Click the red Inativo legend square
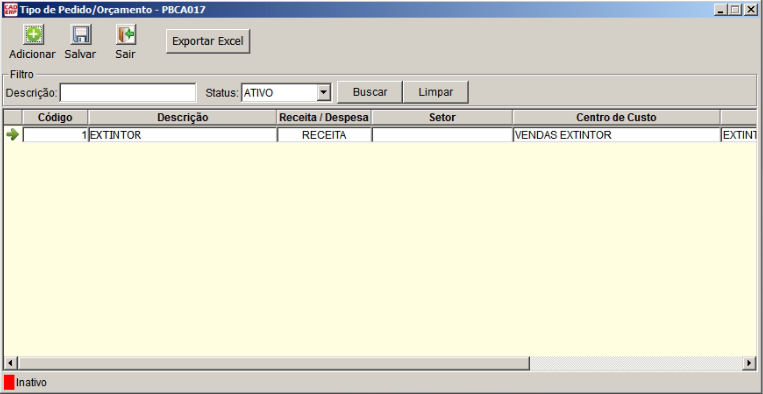This screenshot has height=394, width=763. [9, 382]
